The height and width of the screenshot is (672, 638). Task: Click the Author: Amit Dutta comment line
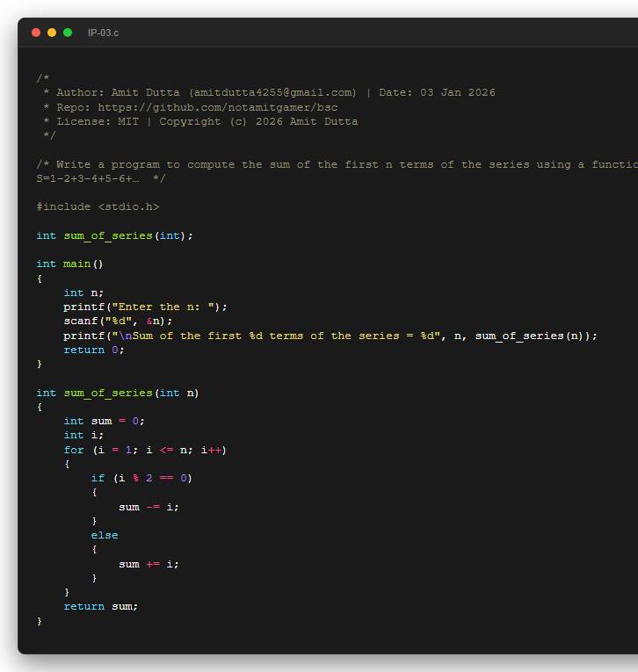tap(269, 92)
